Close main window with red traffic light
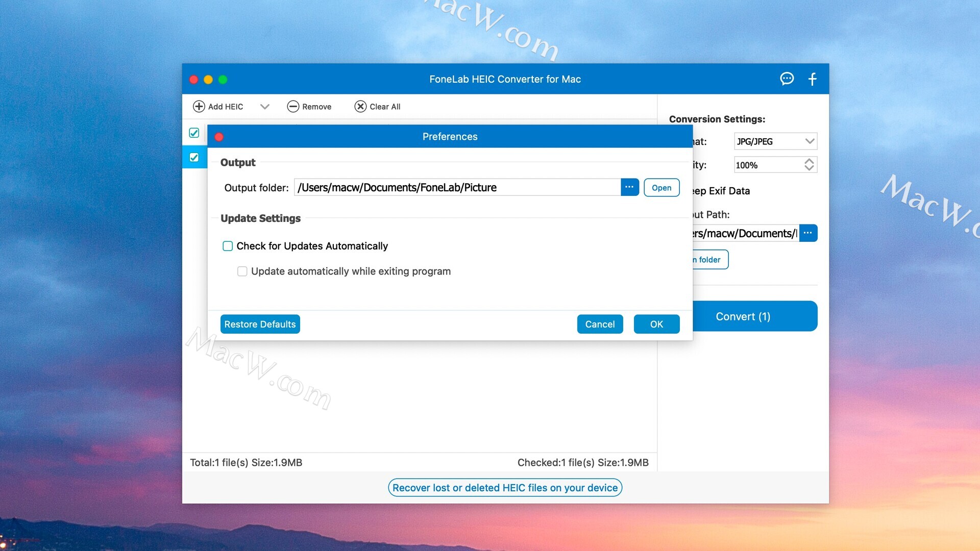980x551 pixels. [x=194, y=80]
